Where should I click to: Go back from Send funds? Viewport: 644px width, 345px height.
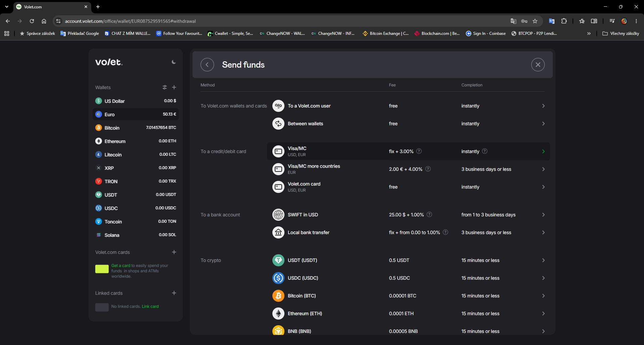coord(207,65)
